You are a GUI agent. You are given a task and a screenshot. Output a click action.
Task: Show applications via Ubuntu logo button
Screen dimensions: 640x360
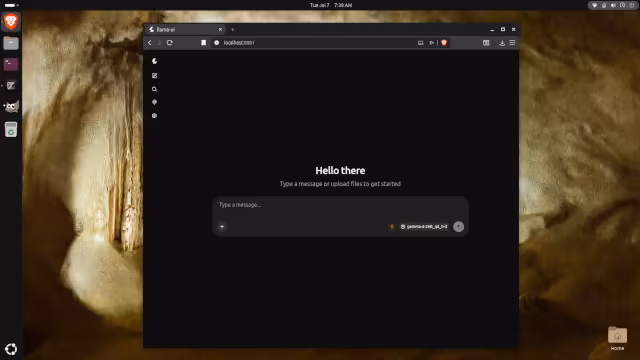11,349
